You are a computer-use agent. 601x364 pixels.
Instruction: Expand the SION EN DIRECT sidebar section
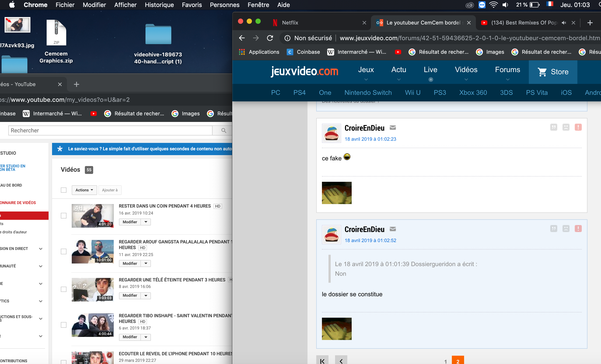pyautogui.click(x=41, y=249)
